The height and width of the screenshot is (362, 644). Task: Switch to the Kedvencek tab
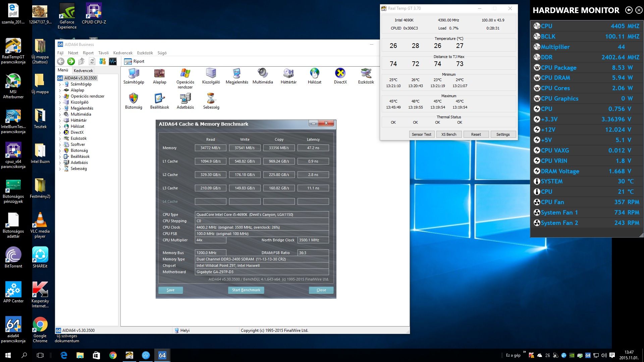tap(83, 70)
